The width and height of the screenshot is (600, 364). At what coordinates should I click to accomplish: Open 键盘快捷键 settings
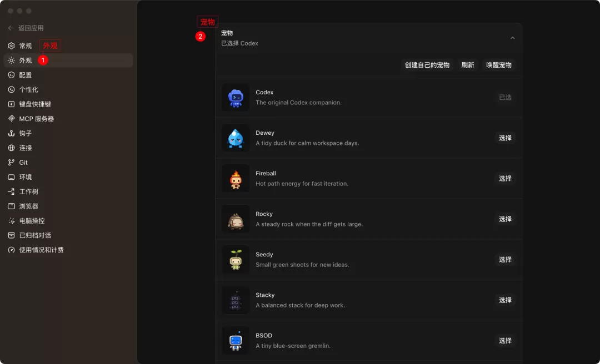pos(35,104)
